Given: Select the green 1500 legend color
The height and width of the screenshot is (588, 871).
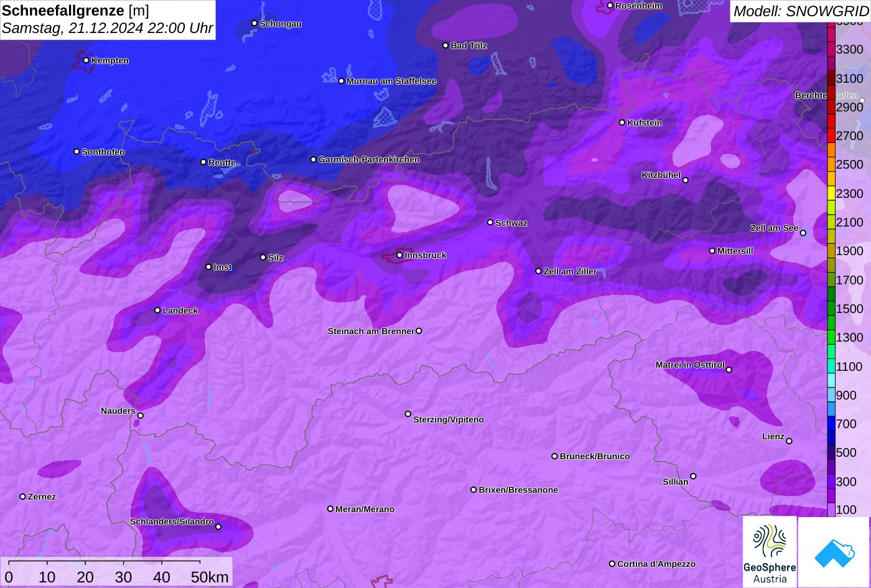Looking at the screenshot, I should pos(831,309).
